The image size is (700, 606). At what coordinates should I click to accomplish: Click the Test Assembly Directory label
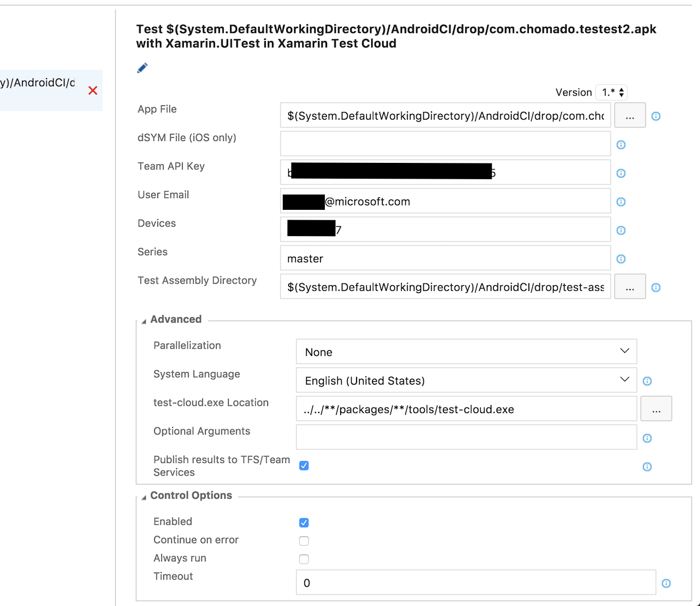pyautogui.click(x=197, y=280)
